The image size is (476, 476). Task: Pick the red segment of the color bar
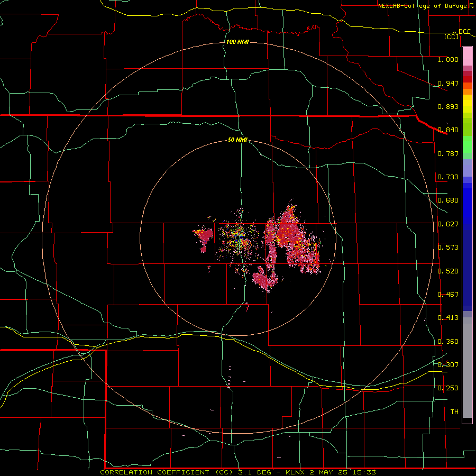click(467, 79)
